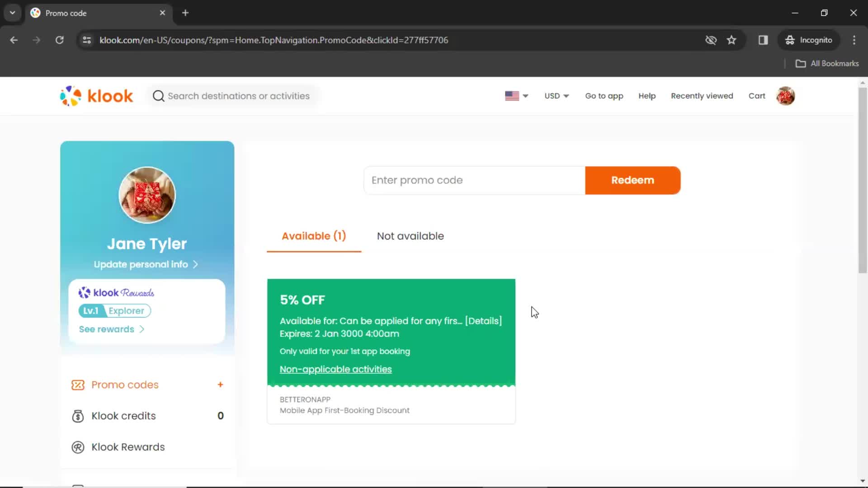Open the tab search dropdown arrow
Viewport: 868px width, 488px height.
coord(13,13)
